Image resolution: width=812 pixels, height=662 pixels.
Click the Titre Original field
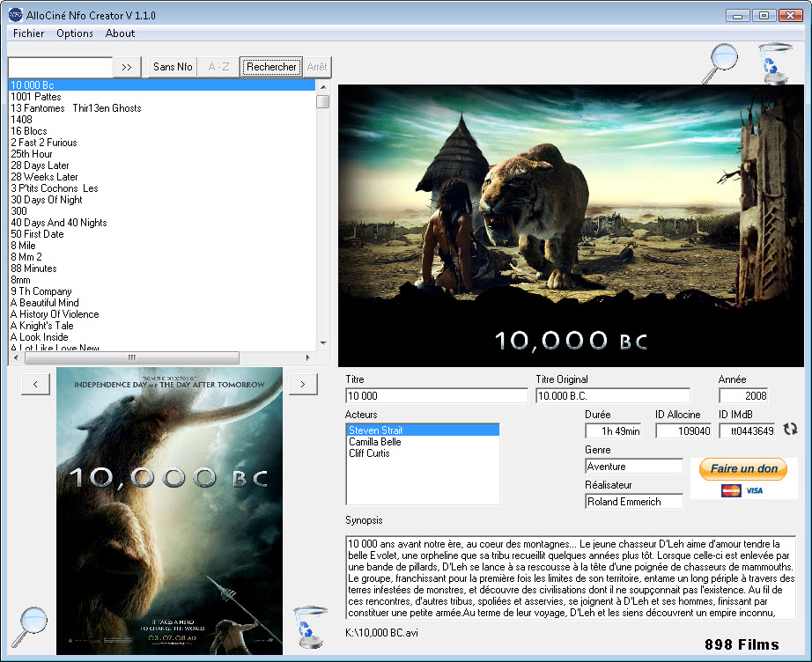click(613, 396)
